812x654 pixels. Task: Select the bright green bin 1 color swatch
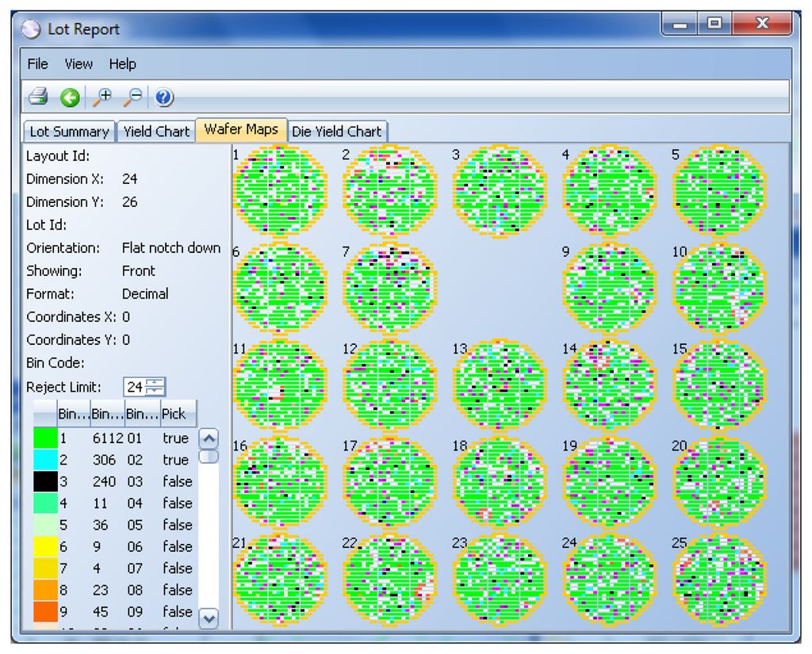(44, 438)
